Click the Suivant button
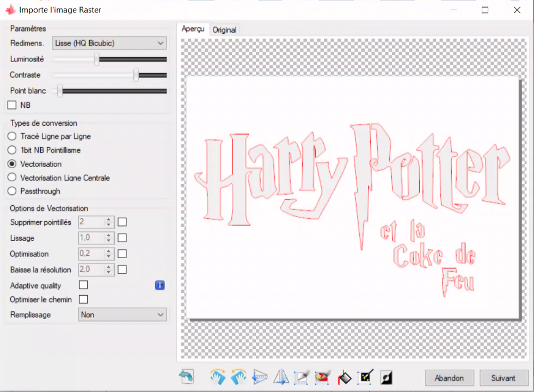 click(x=504, y=378)
